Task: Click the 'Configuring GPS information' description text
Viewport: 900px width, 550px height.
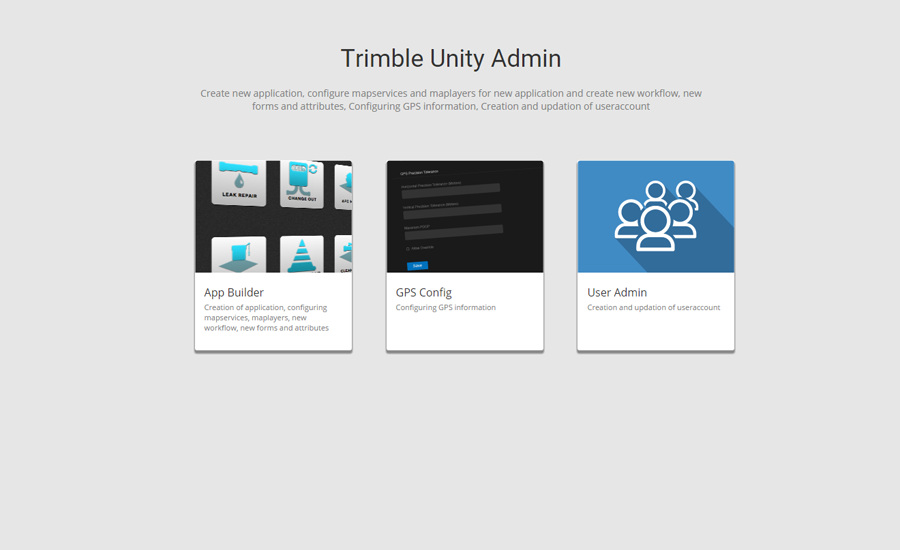Action: (x=445, y=308)
